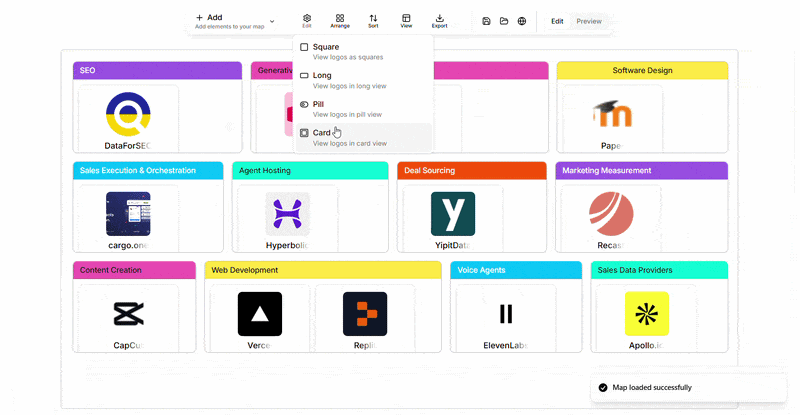Click the Web Development header

[x=323, y=270]
